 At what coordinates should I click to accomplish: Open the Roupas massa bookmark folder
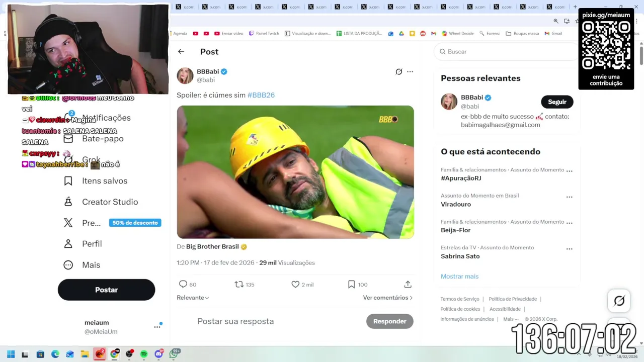point(522,33)
